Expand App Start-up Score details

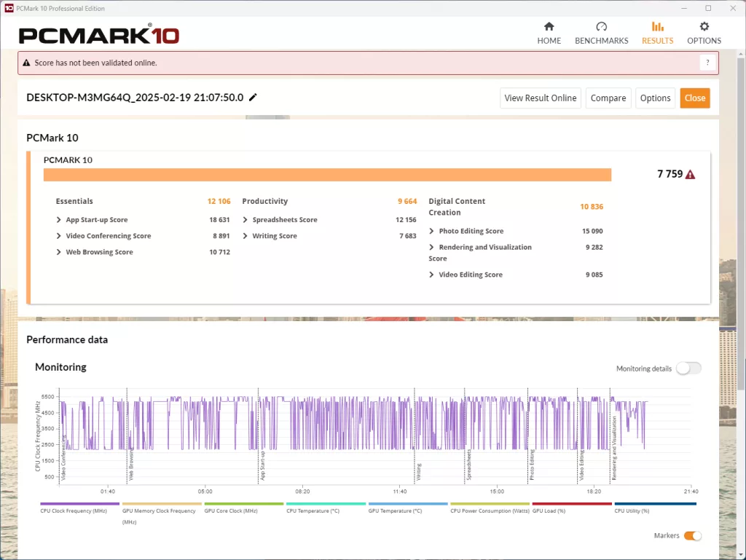(58, 220)
